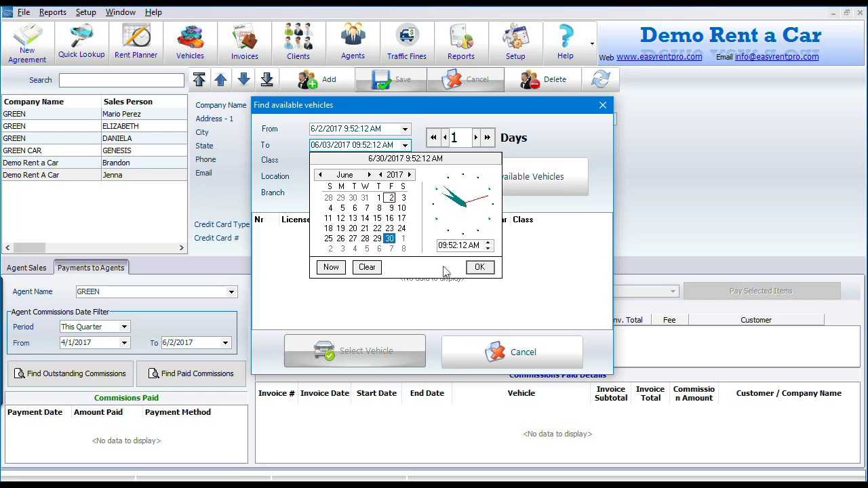Click the Find Outstanding Commissions button
The width and height of the screenshot is (868, 488).
point(70,373)
